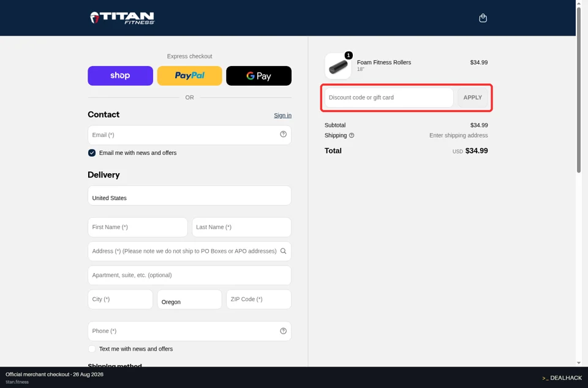Click the Titan Fitness logo
Screen dimensions: 588x388
point(123,18)
